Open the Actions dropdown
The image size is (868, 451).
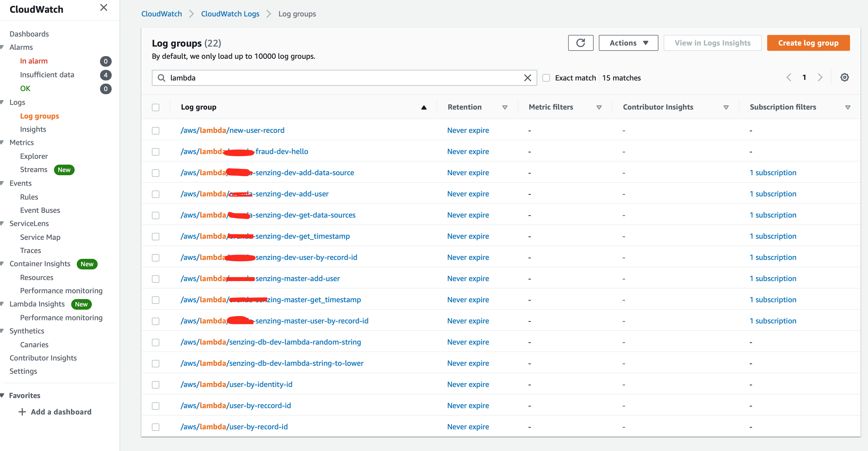628,43
